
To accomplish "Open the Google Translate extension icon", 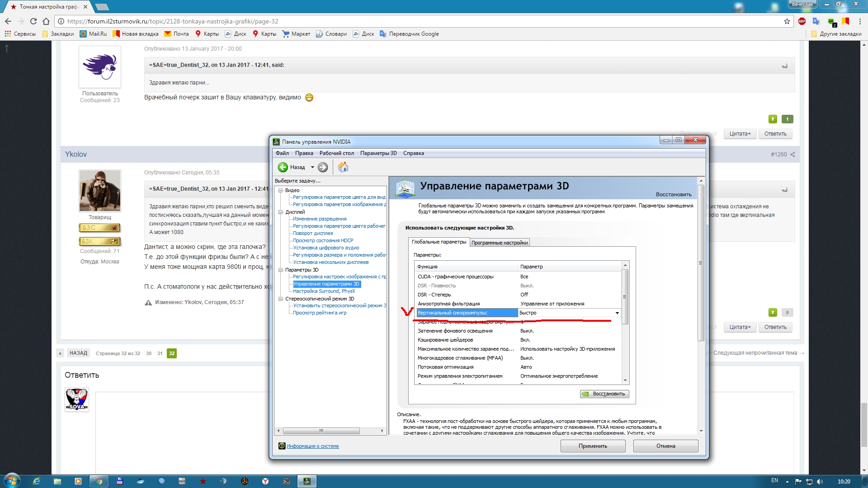I will pyautogui.click(x=816, y=21).
